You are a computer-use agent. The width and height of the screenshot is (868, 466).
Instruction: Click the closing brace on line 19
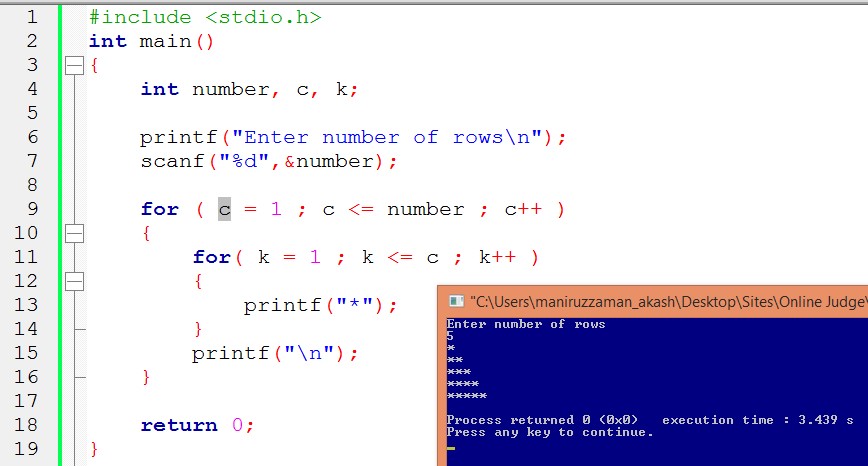(94, 449)
